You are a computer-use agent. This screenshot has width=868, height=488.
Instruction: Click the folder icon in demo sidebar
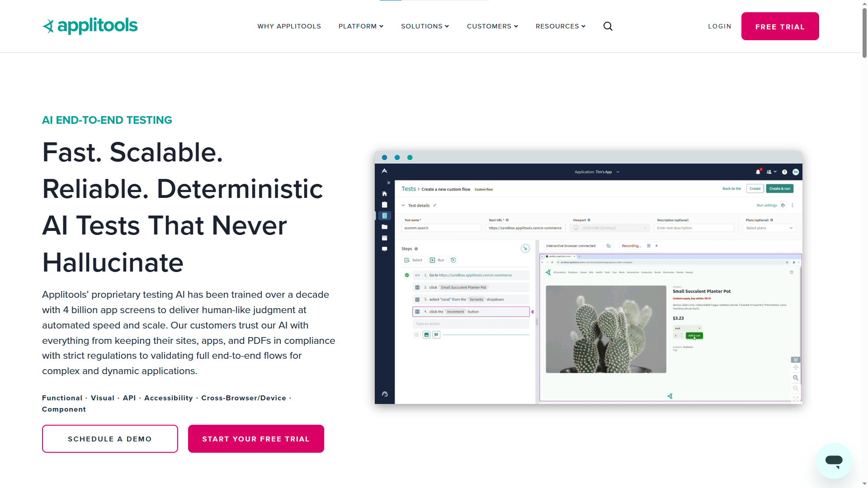point(384,227)
